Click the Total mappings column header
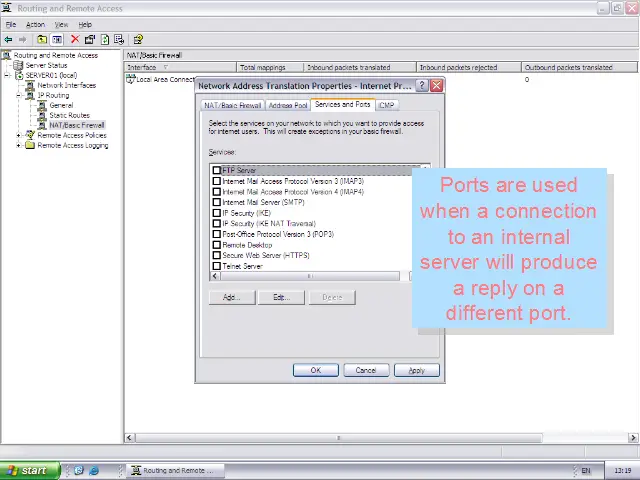 coord(270,67)
